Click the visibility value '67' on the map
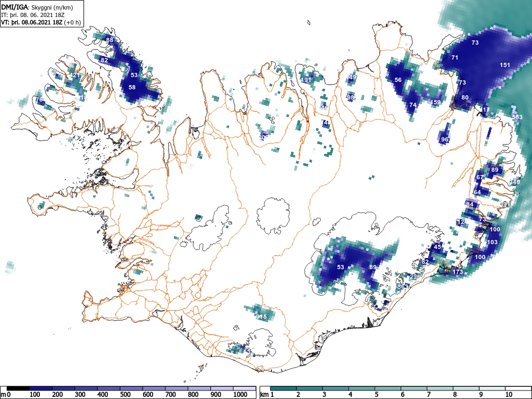This screenshot has height=399, width=532. click(x=479, y=177)
